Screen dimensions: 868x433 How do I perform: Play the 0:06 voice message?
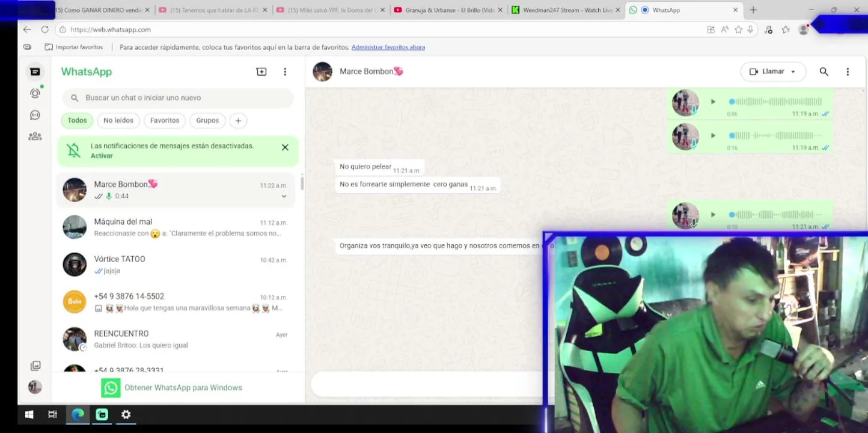click(713, 102)
